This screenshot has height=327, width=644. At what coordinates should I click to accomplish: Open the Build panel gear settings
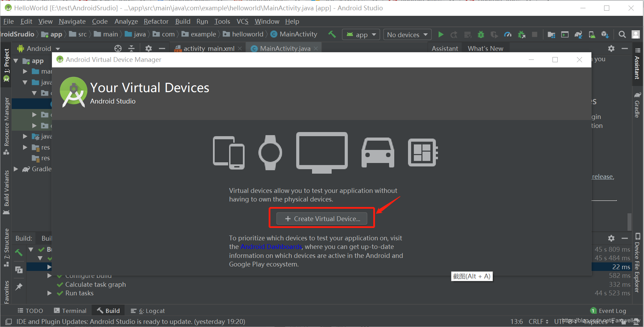(x=611, y=238)
